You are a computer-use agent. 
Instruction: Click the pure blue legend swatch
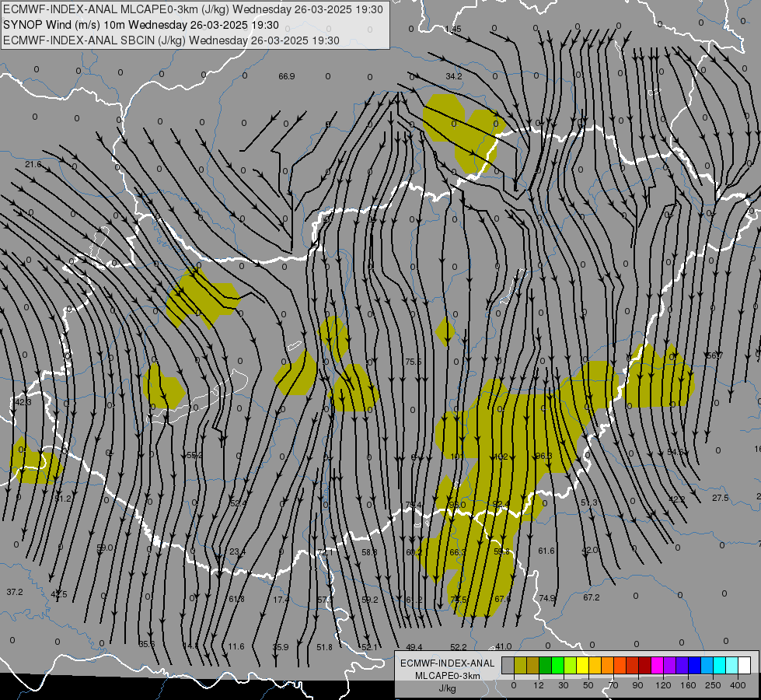point(694,666)
